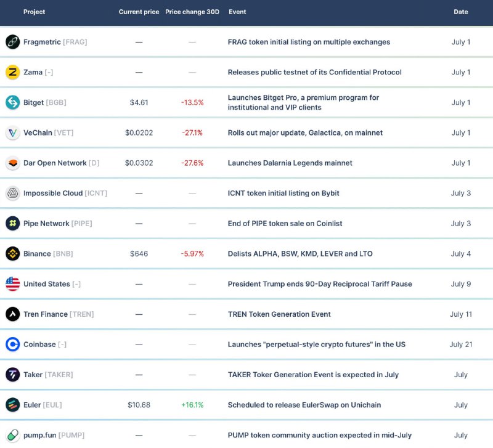Click the Impossible Cloud logo icon
The width and height of the screenshot is (493, 448).
12,193
